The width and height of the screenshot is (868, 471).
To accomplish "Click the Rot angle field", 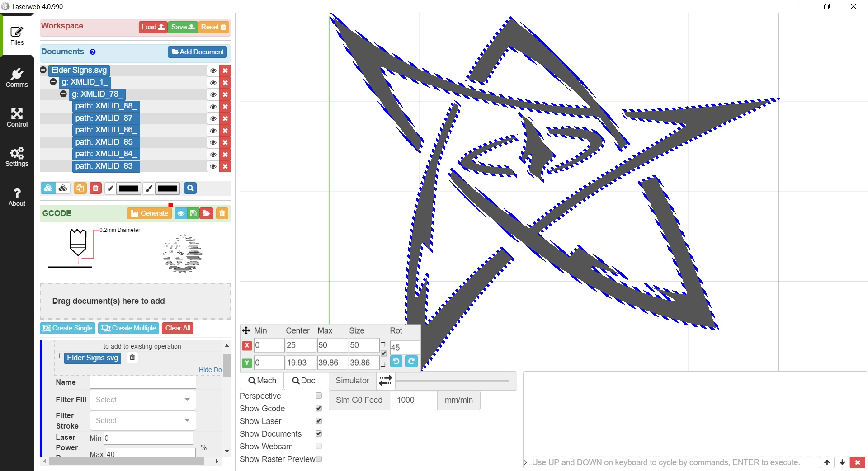I will click(405, 348).
